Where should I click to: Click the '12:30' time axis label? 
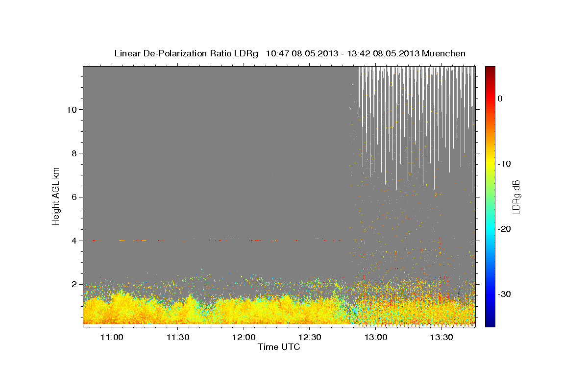point(310,338)
